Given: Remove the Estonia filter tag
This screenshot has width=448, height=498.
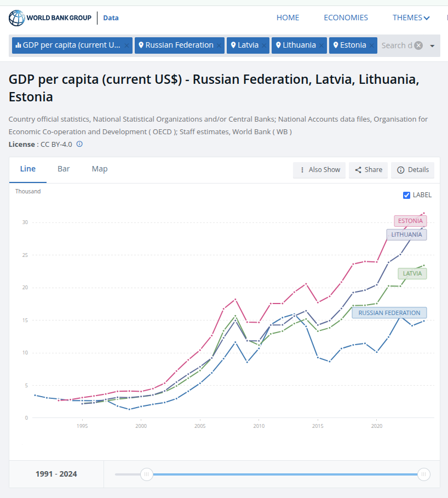Looking at the screenshot, I should pos(372,45).
